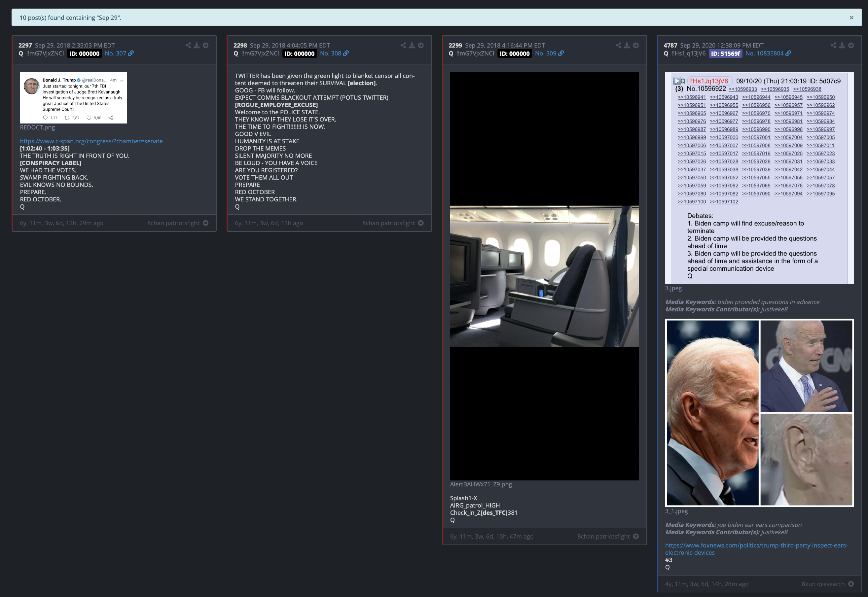Viewport: 868px width, 597px height.
Task: Click the ID: 51569f badge
Action: click(x=725, y=53)
